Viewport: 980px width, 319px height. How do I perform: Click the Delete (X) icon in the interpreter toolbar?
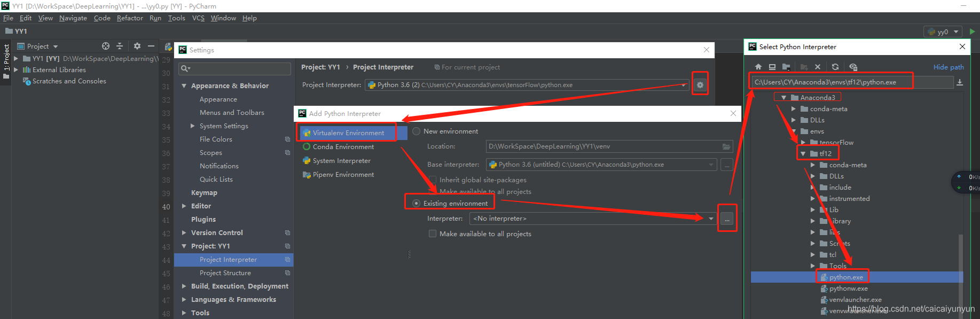point(818,67)
